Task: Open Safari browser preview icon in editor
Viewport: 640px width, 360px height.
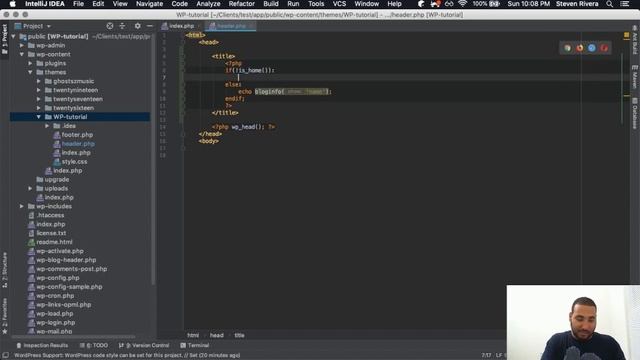Action: (x=592, y=48)
